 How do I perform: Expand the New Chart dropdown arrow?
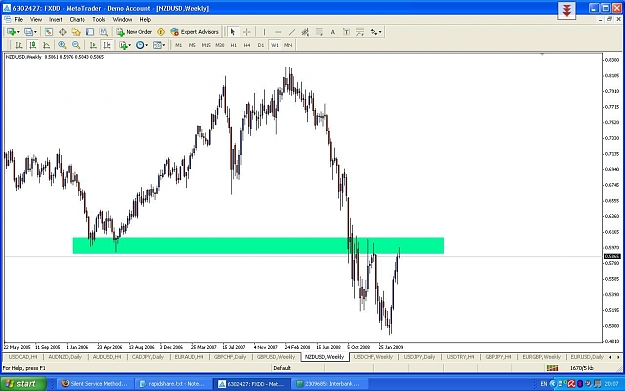18,32
